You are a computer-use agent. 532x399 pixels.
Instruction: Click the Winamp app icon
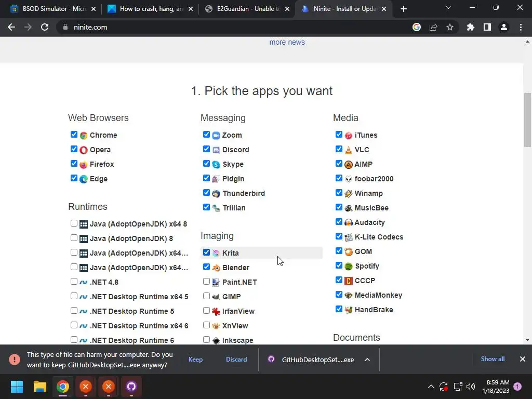349,194
